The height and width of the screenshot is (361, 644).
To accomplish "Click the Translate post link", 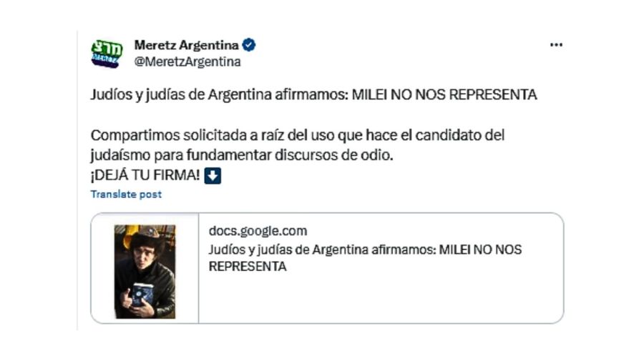I will (x=126, y=194).
